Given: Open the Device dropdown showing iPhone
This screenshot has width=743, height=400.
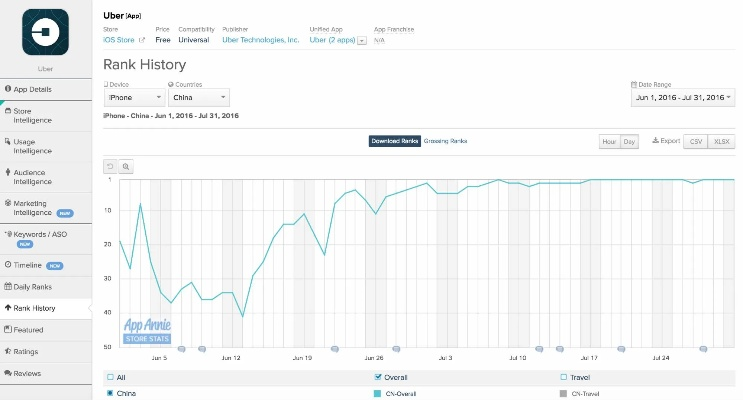Looking at the screenshot, I should point(134,98).
